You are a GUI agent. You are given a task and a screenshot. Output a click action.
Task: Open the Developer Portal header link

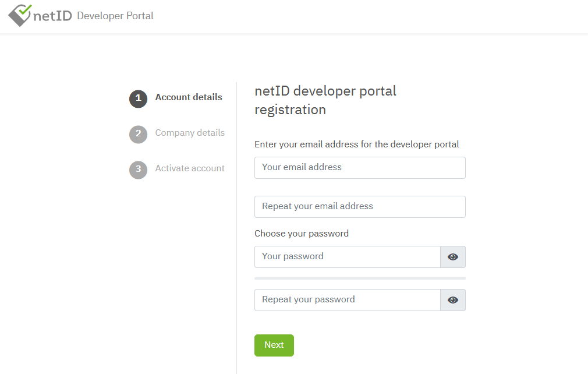pyautogui.click(x=115, y=16)
